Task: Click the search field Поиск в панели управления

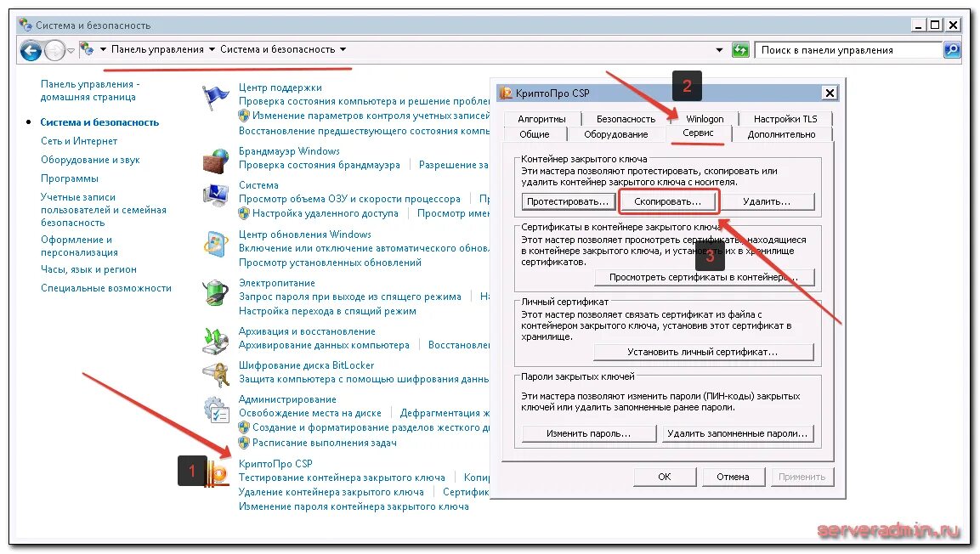Action: (848, 50)
